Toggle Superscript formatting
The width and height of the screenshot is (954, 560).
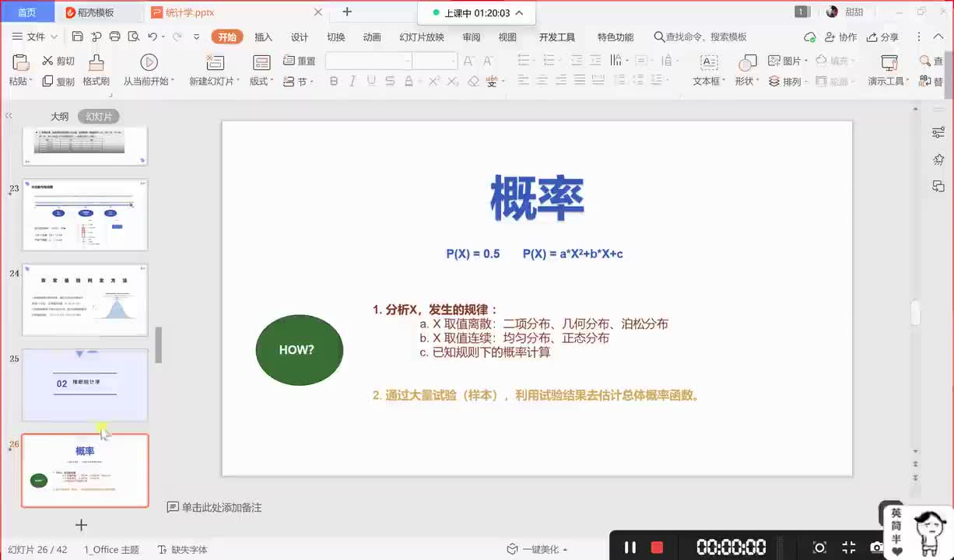coord(433,81)
